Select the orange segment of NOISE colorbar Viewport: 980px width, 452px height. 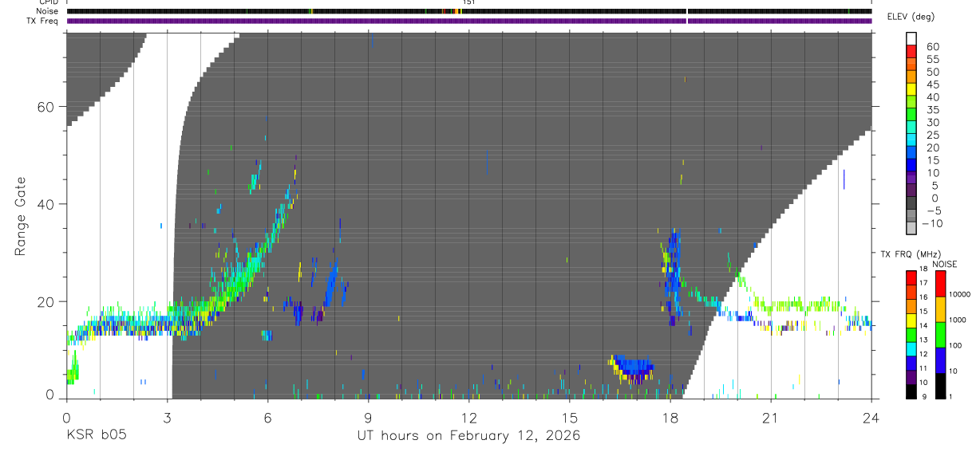point(940,309)
